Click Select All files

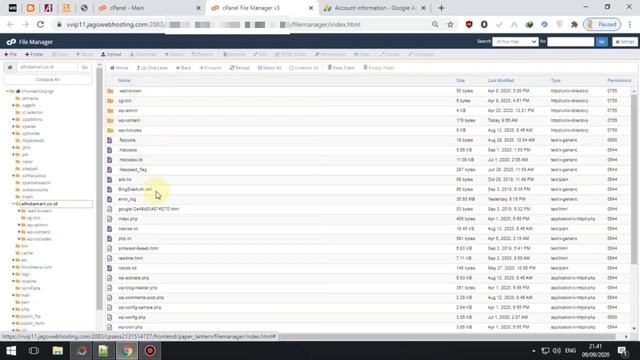point(270,68)
